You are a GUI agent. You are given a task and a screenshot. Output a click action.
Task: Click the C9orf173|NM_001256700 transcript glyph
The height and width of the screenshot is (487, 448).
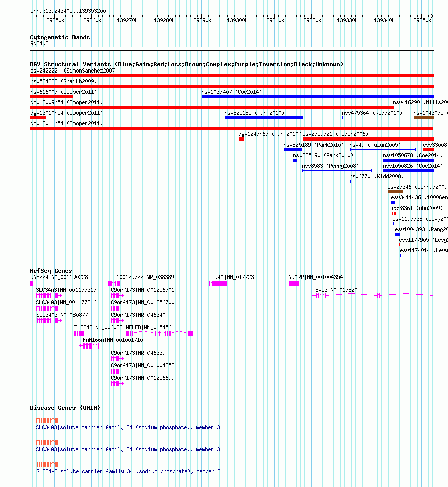coord(117,308)
